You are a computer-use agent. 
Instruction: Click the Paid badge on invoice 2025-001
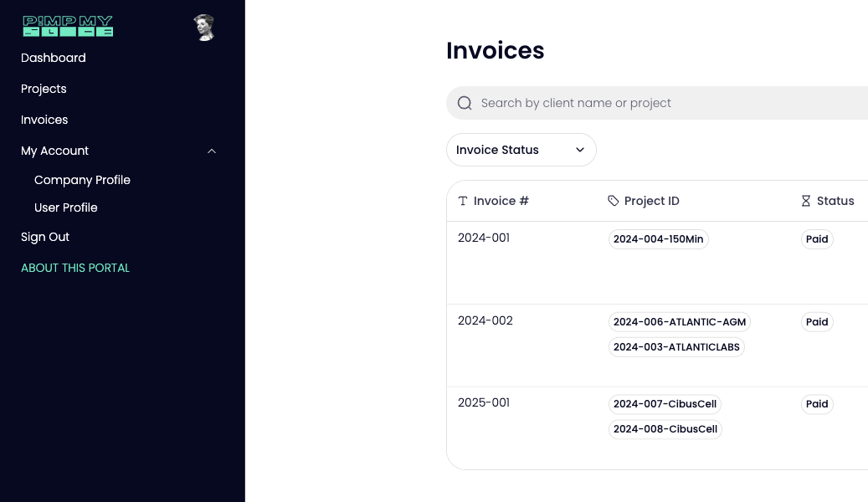click(817, 403)
